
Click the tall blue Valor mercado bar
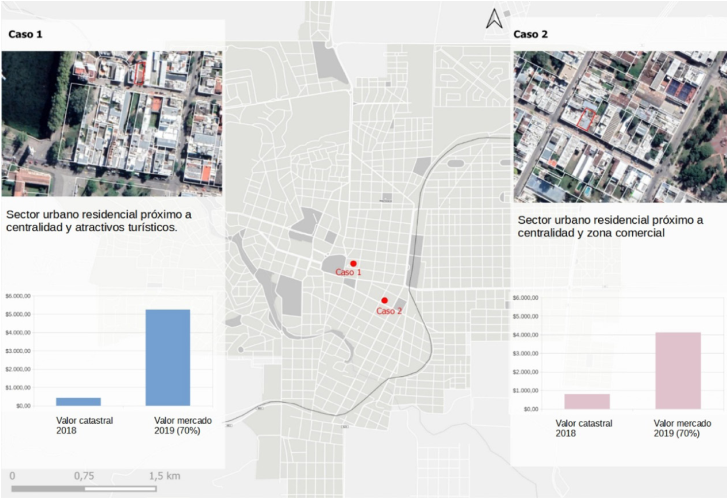(x=168, y=357)
